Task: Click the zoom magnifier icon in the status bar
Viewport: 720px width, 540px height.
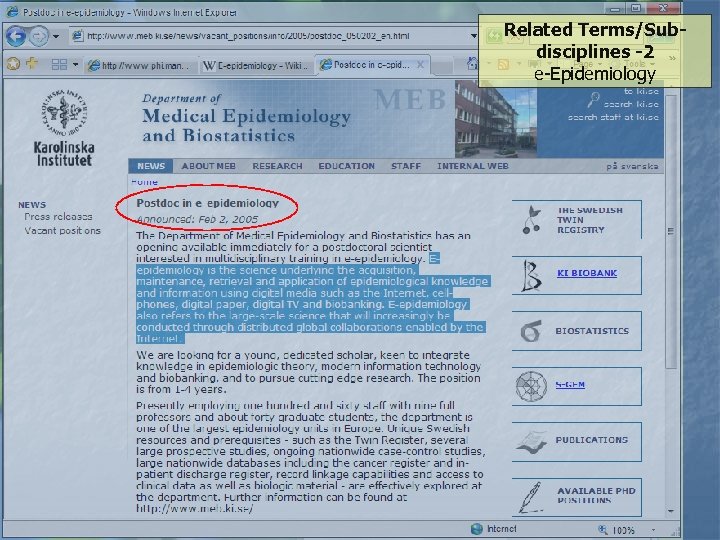Action: tap(602, 530)
